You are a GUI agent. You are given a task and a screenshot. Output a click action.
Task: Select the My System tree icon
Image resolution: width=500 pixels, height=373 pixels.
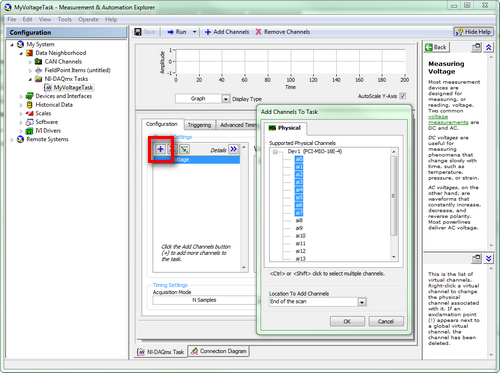20,44
